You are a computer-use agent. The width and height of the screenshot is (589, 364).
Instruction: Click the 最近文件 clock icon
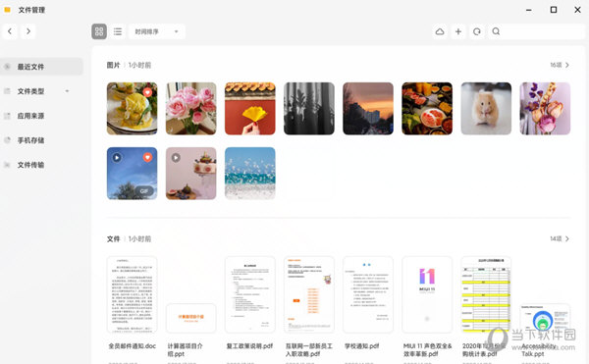click(x=7, y=67)
